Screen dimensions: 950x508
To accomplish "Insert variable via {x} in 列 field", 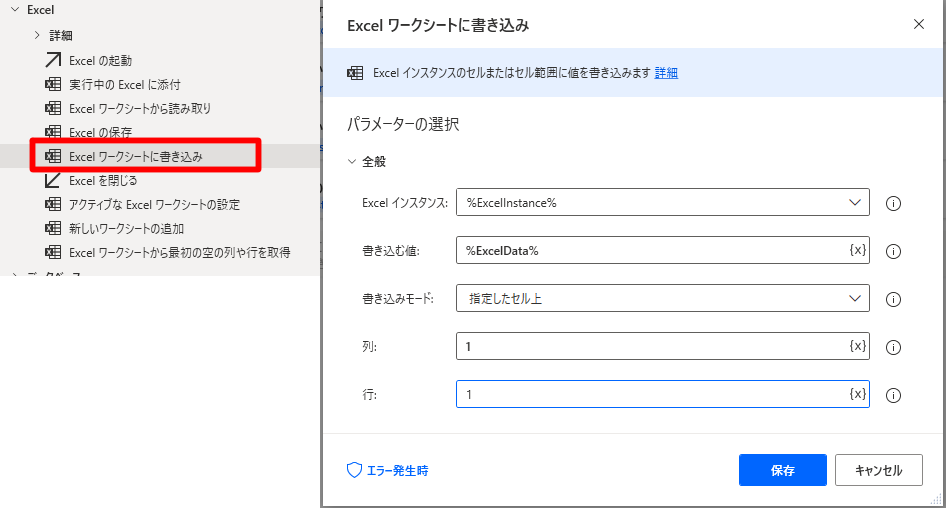I will pos(857,346).
